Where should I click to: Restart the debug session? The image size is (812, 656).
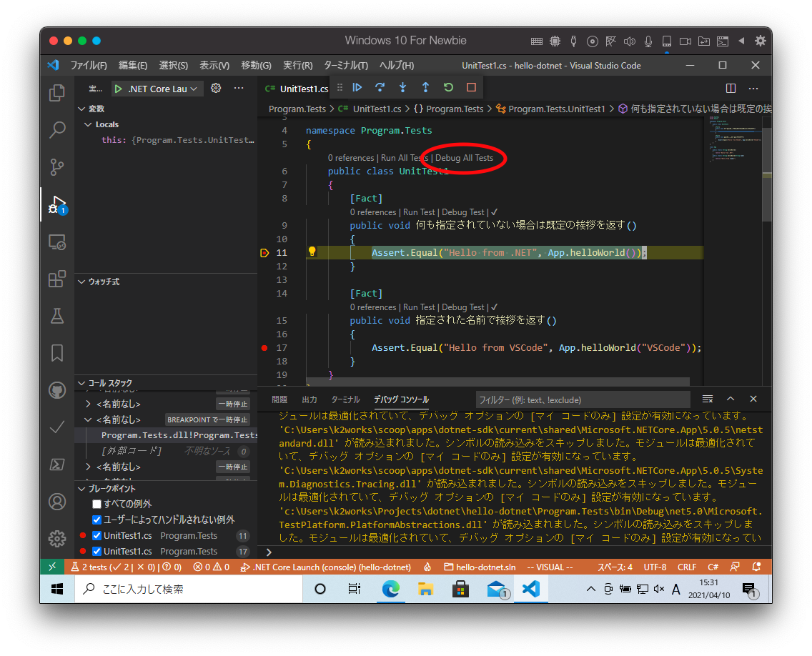point(448,87)
